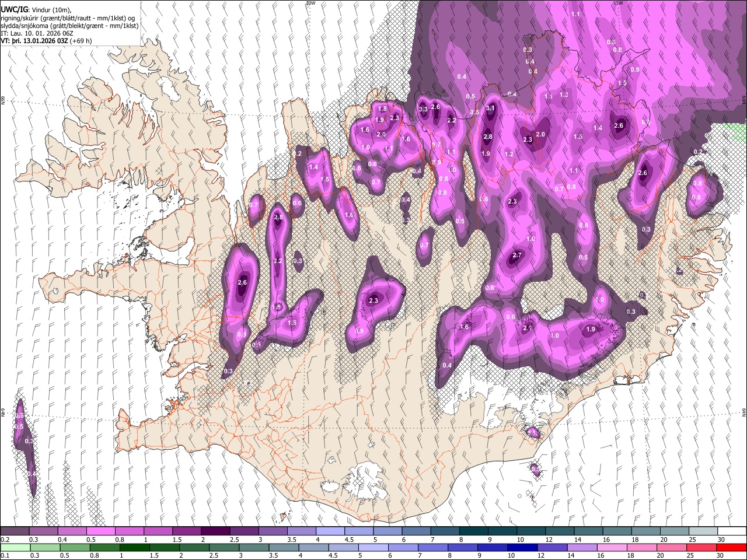Screen dimensions: 747x560
Task: Select the 'Vindur (10m)' header label
Action: (50, 10)
